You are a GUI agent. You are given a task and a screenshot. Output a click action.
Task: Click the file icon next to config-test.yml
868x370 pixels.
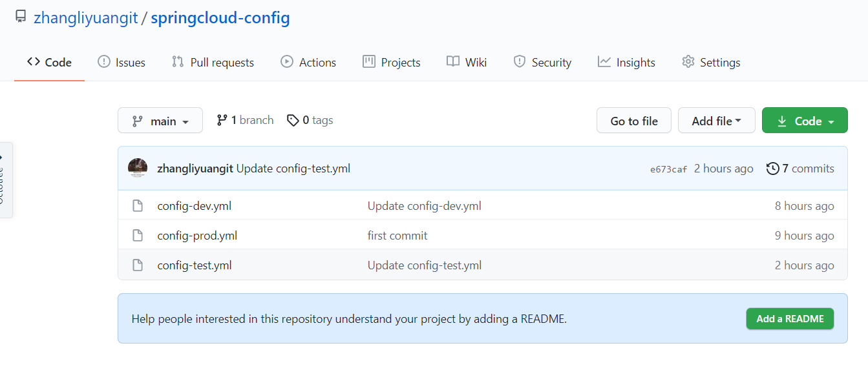click(x=137, y=265)
